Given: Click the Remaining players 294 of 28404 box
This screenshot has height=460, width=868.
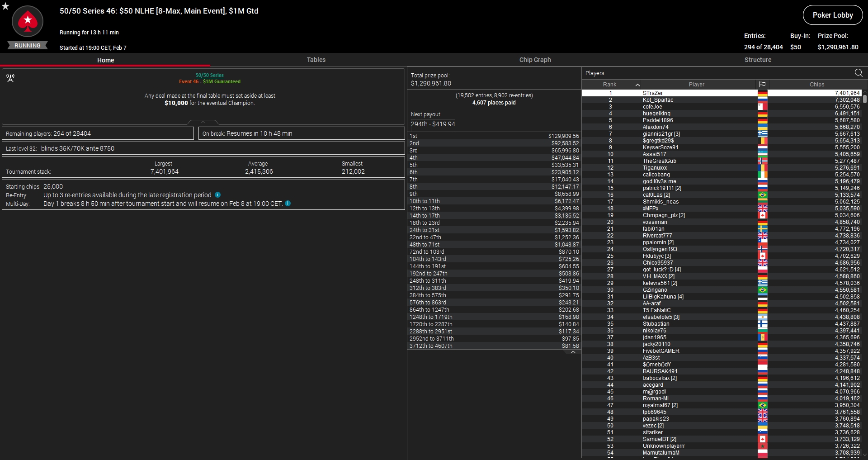Looking at the screenshot, I should click(98, 133).
